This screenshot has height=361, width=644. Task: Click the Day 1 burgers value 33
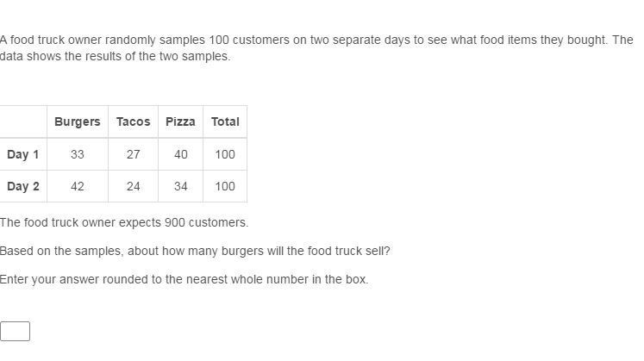click(x=78, y=154)
